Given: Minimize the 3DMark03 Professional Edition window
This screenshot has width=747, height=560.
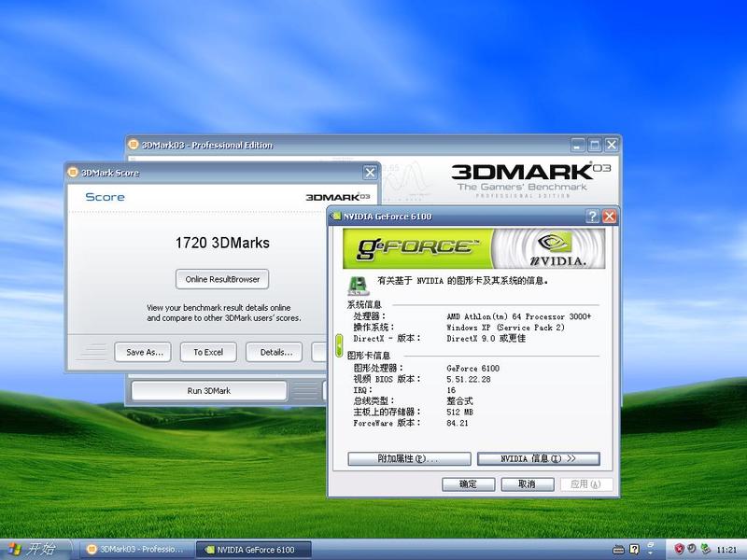Looking at the screenshot, I should 578,145.
